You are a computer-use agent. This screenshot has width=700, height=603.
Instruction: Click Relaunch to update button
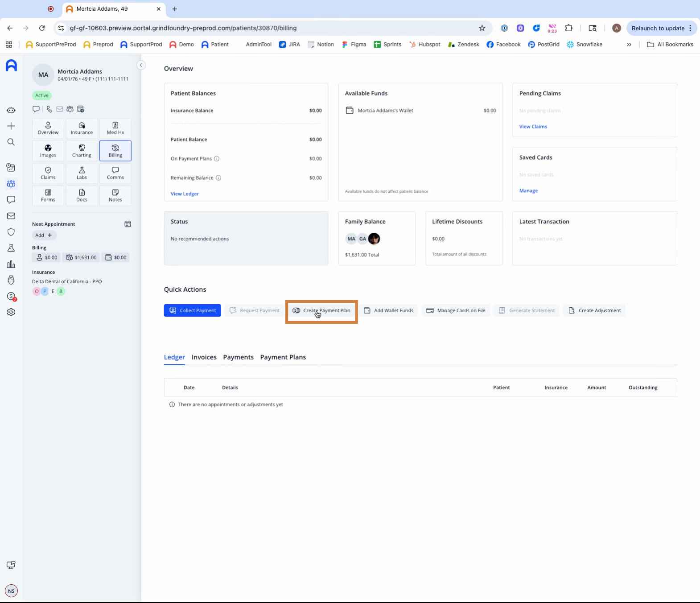point(658,28)
